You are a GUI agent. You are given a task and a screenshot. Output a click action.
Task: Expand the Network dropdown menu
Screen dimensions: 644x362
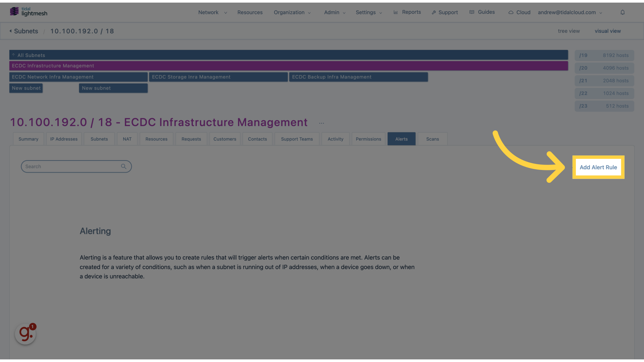click(x=213, y=12)
